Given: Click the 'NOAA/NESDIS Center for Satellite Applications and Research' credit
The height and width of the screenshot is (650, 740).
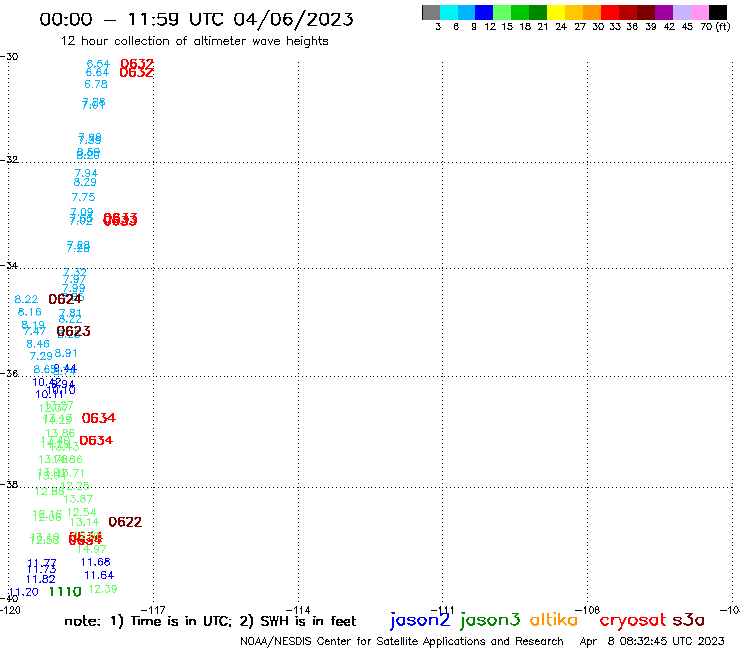Looking at the screenshot, I should [402, 641].
